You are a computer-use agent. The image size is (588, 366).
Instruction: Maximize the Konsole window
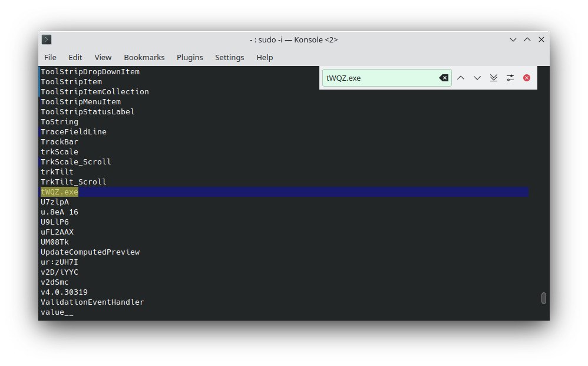click(x=527, y=39)
